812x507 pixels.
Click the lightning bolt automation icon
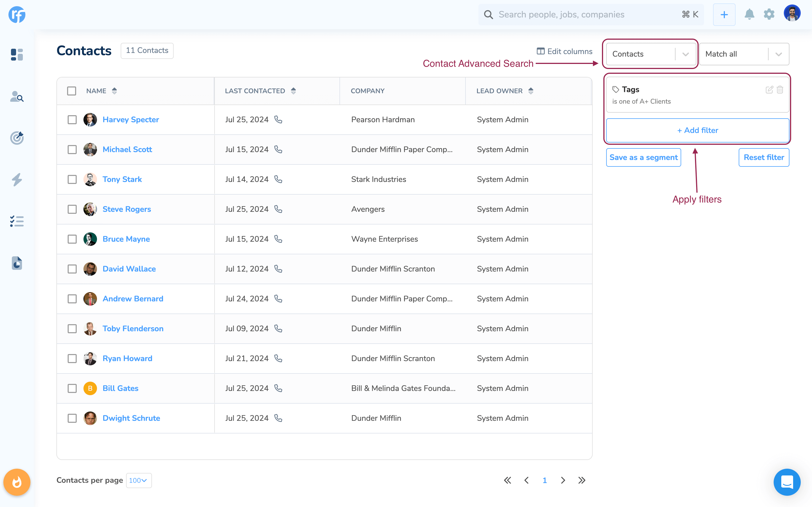pos(17,180)
